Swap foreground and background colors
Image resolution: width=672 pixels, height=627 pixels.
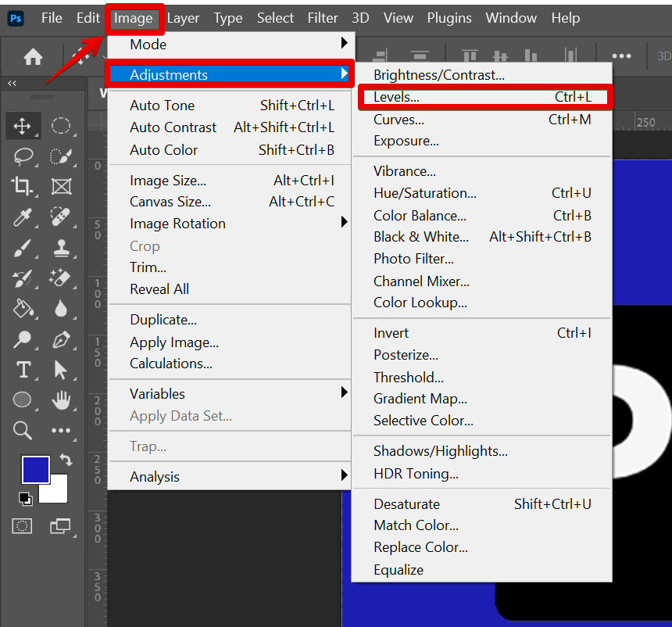coord(66,461)
